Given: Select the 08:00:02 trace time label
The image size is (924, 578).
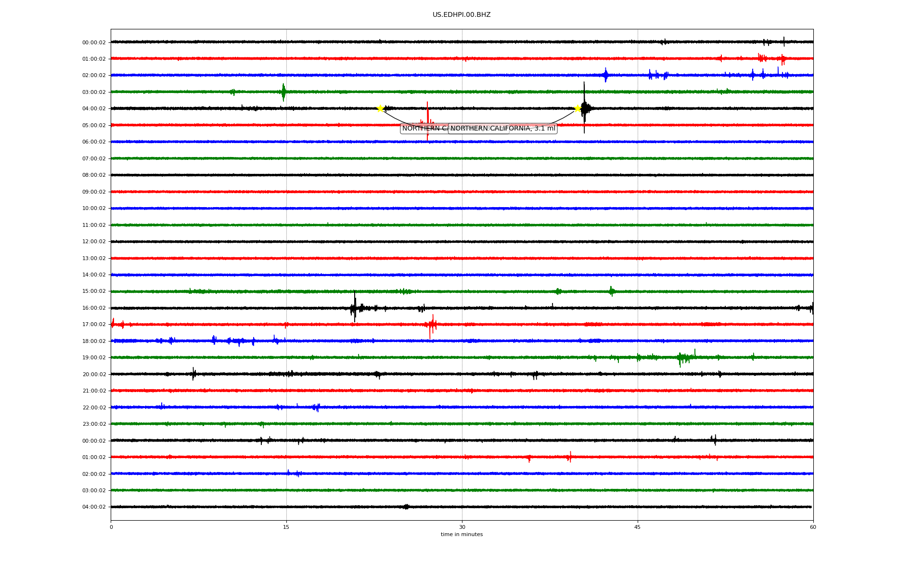Looking at the screenshot, I should [94, 175].
